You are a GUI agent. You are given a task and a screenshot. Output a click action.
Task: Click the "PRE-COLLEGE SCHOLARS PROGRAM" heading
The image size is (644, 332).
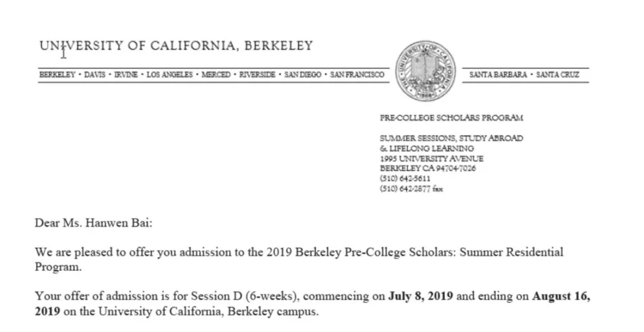[x=451, y=118]
